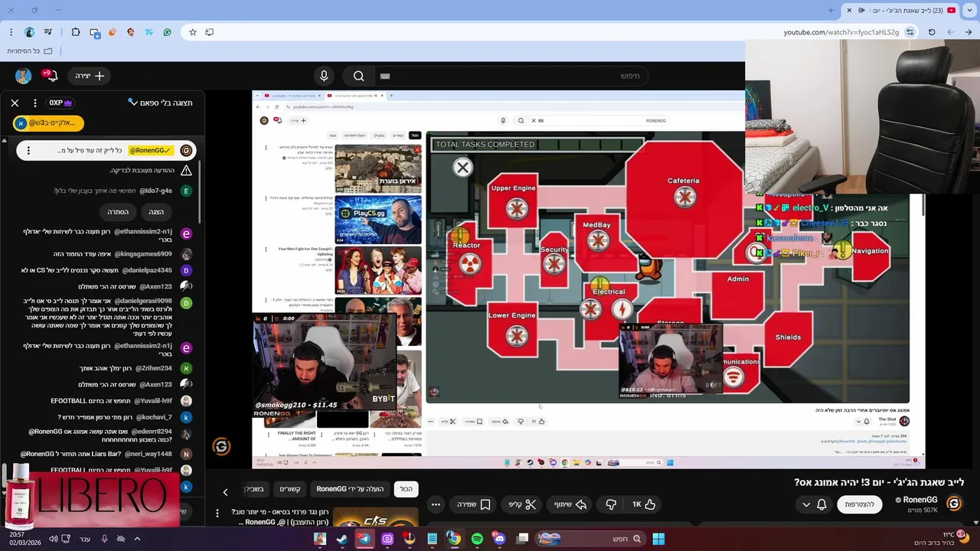Viewport: 980px width, 551px height.
Task: Bookmark this page with the star icon
Action: [192, 32]
